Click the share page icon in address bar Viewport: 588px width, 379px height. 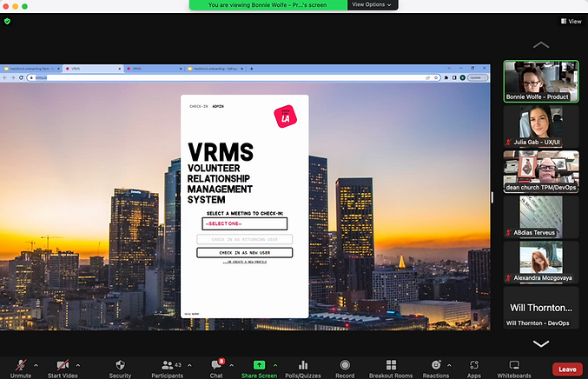428,77
